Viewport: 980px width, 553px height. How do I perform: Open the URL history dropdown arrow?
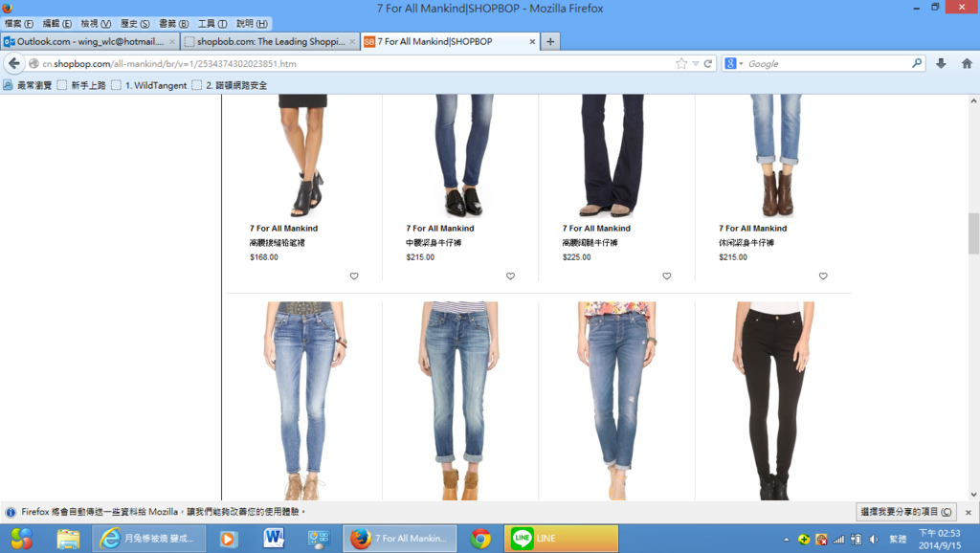695,63
